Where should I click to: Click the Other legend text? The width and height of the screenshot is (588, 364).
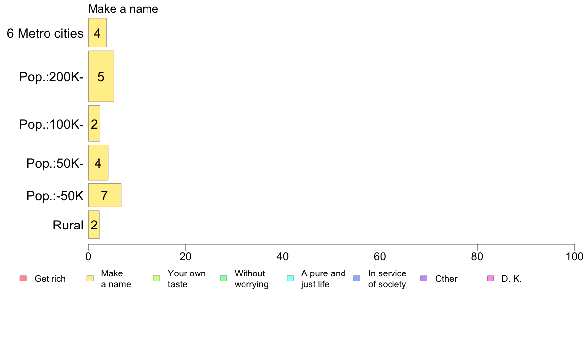click(x=446, y=279)
